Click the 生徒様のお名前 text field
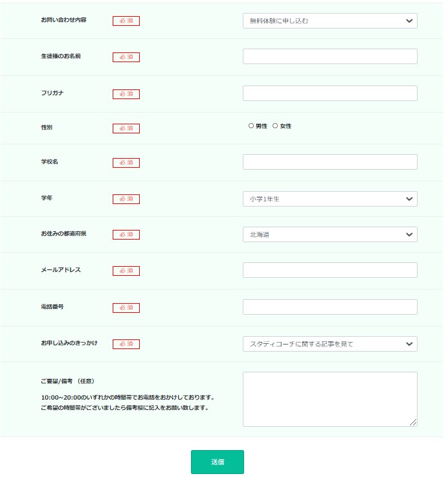This screenshot has height=487, width=448. [330, 56]
